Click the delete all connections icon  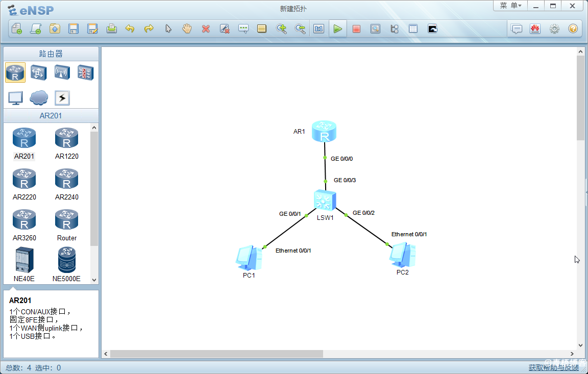225,29
